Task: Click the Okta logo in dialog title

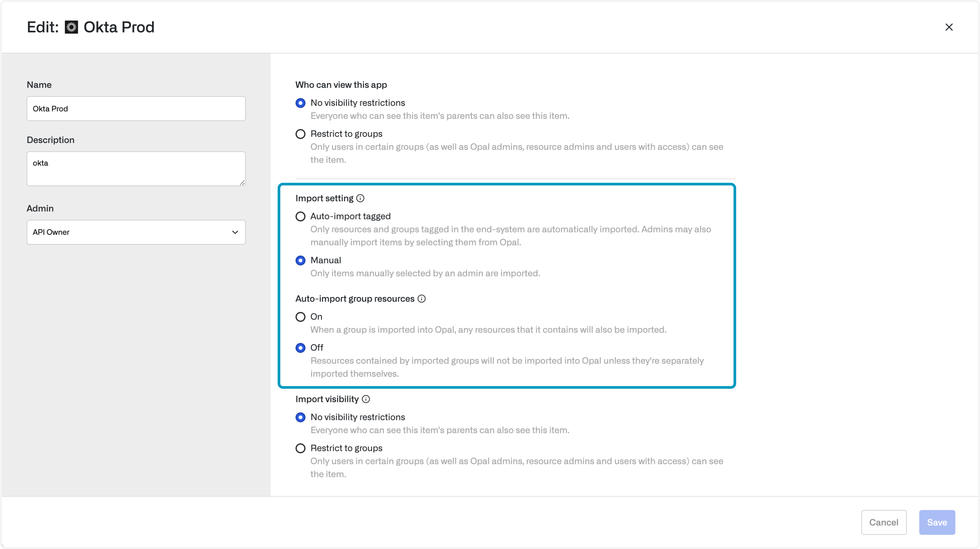Action: (x=71, y=27)
